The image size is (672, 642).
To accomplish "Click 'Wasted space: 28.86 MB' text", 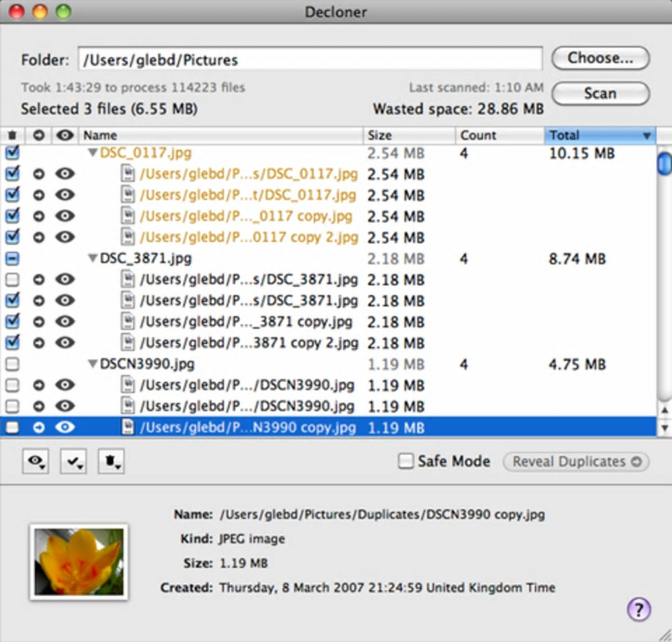I will [x=458, y=109].
